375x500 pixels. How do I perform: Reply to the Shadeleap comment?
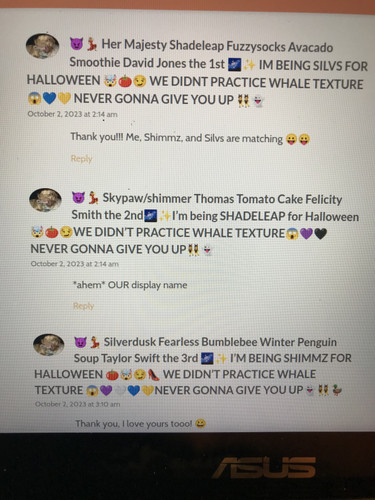tap(81, 159)
